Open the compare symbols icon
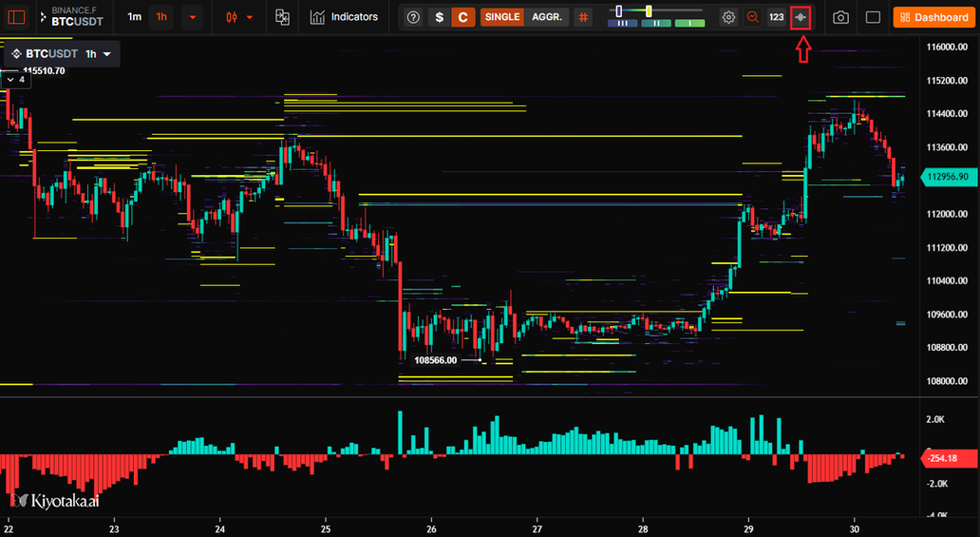This screenshot has height=537, width=980. [282, 17]
